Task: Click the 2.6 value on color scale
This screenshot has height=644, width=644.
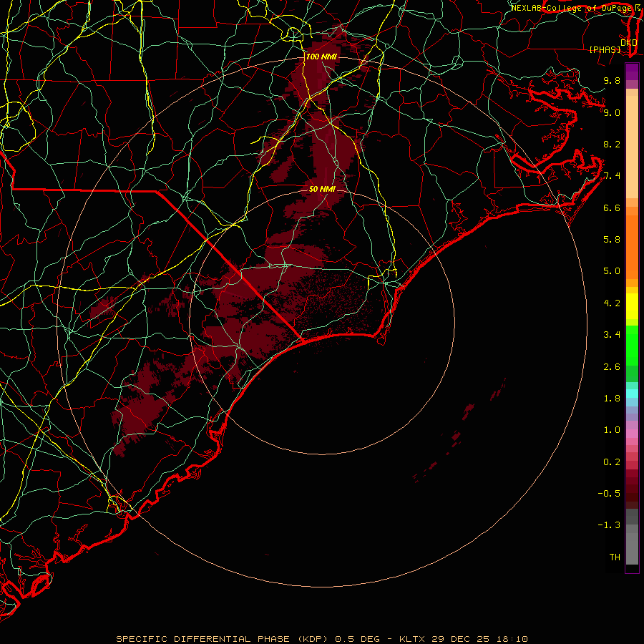Action: 612,367
